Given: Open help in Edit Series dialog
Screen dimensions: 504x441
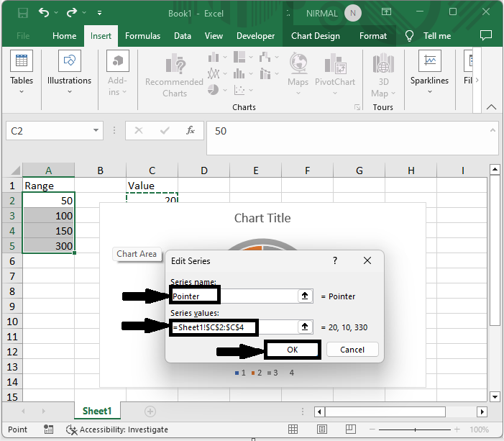Looking at the screenshot, I should coord(335,260).
